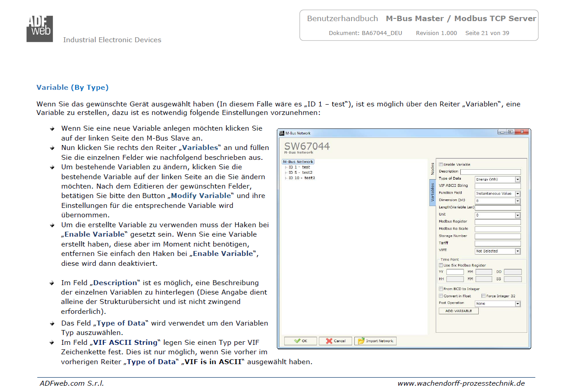Viewport: 569px width, 392px height.
Task: Select the M-Bus Network root tree item
Action: click(298, 162)
